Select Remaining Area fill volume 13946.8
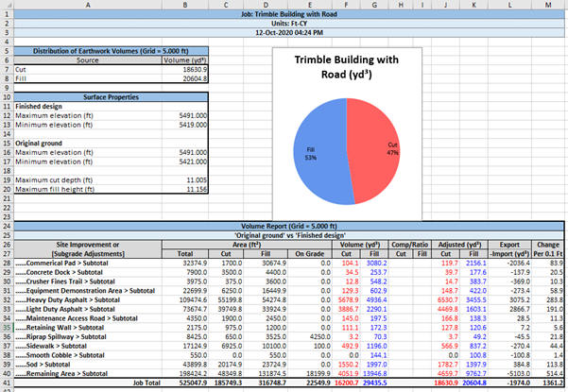568x392 pixels. pos(374,373)
